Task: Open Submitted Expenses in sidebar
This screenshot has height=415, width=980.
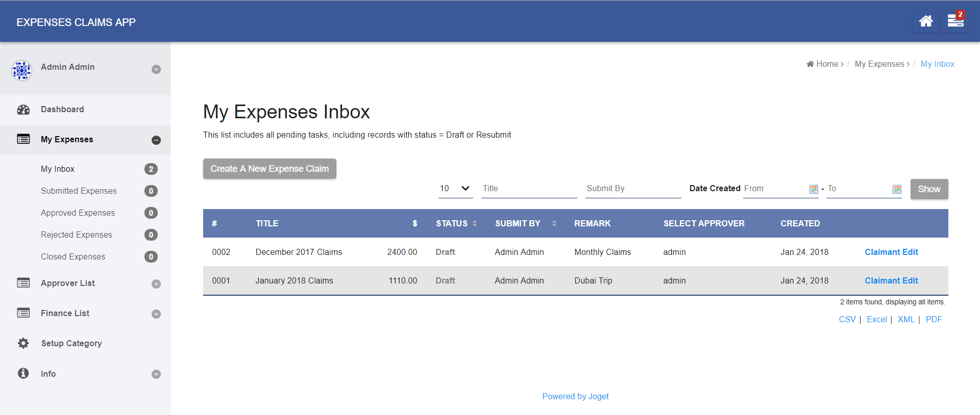Action: 79,191
